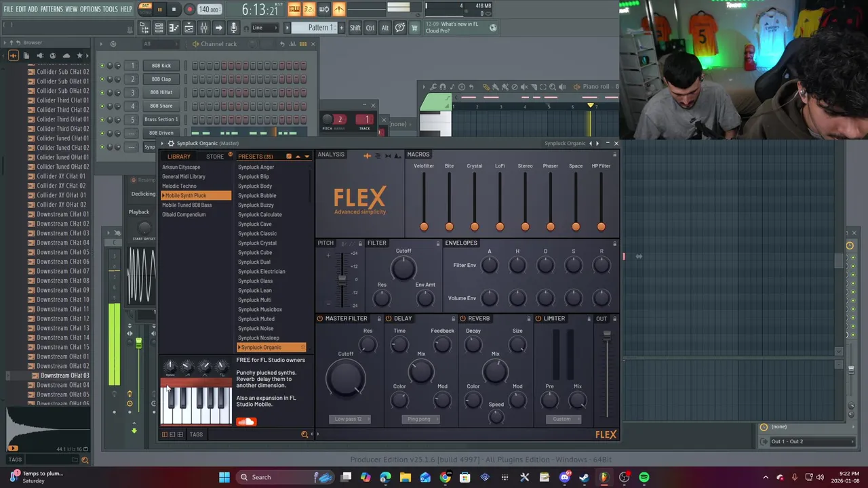Open the PATTERNS menu
The width and height of the screenshot is (868, 488).
click(52, 9)
